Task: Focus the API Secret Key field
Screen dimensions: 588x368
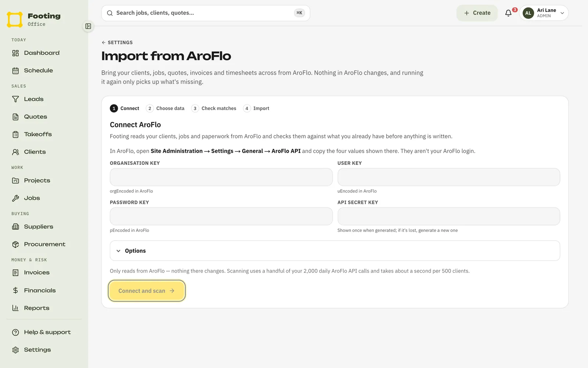Action: pos(449,216)
